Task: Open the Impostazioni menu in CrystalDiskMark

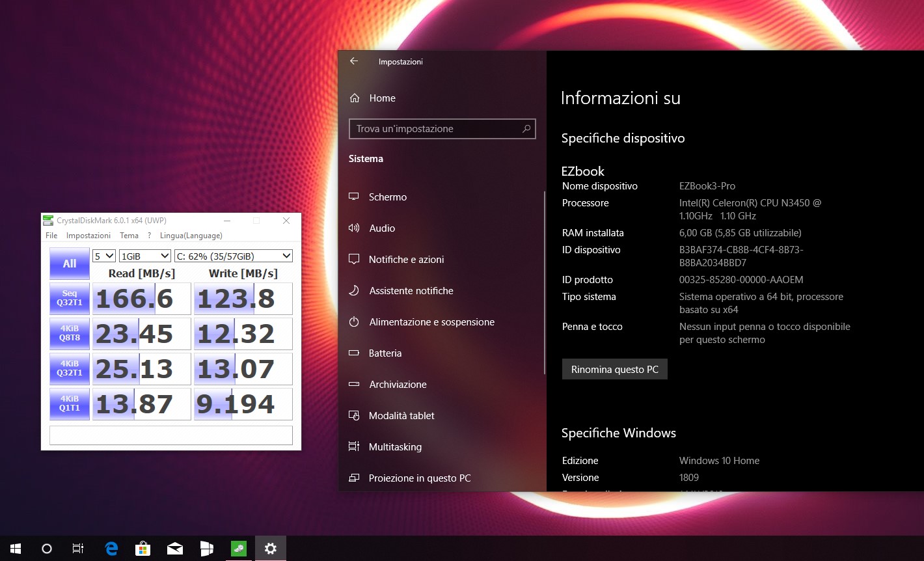Action: [88, 236]
